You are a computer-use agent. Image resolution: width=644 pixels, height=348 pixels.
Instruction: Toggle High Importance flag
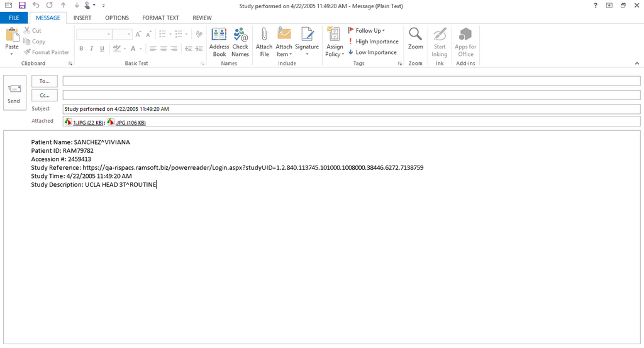[374, 42]
